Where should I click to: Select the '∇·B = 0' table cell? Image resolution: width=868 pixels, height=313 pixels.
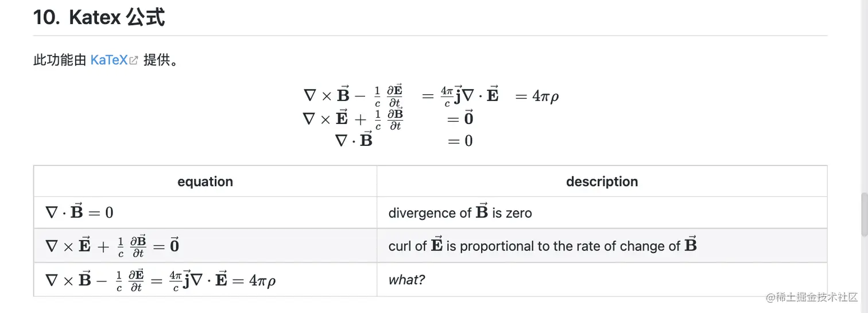[205, 212]
